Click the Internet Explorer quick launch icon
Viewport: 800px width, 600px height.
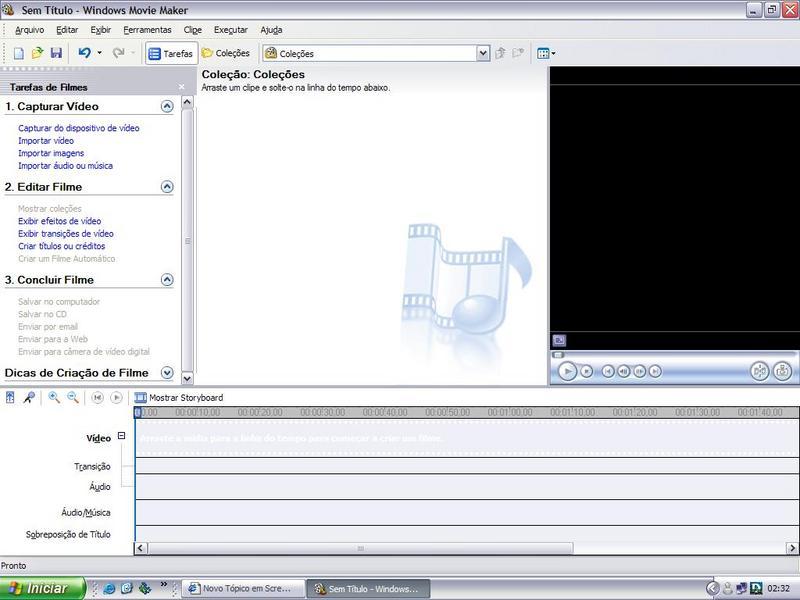[x=109, y=589]
